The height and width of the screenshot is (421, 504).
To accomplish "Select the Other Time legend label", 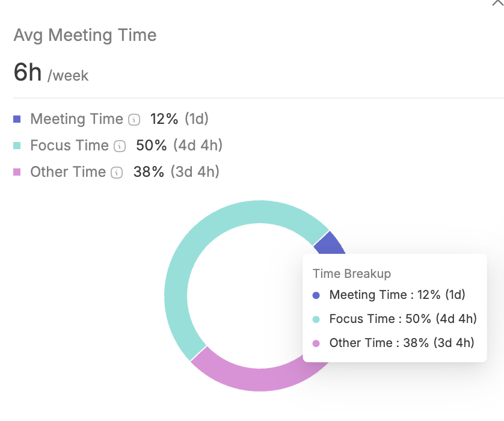I will pyautogui.click(x=68, y=172).
